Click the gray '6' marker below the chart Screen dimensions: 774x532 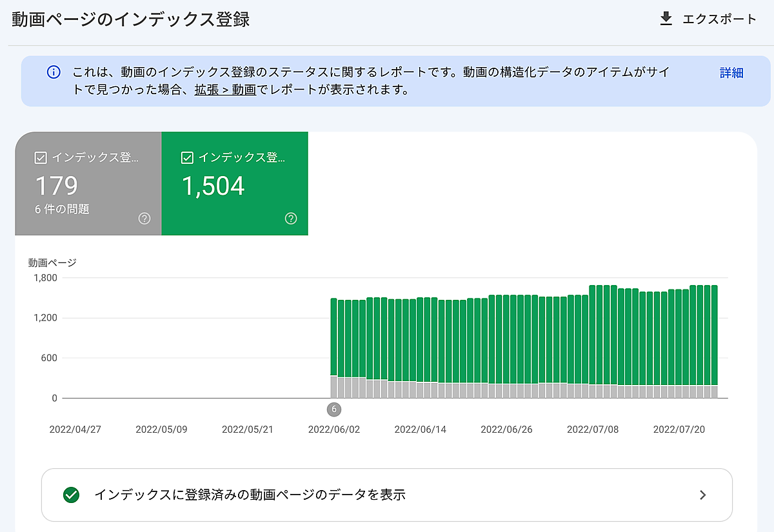(333, 409)
